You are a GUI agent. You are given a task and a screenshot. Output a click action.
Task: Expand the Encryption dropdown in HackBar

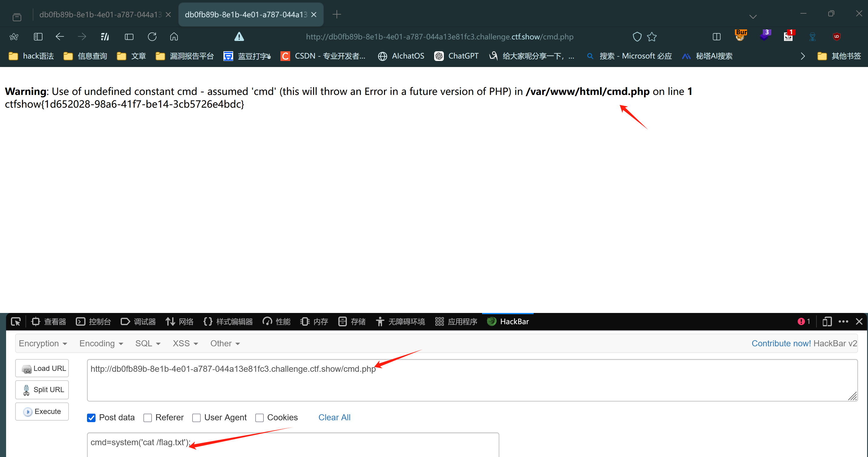click(x=43, y=343)
